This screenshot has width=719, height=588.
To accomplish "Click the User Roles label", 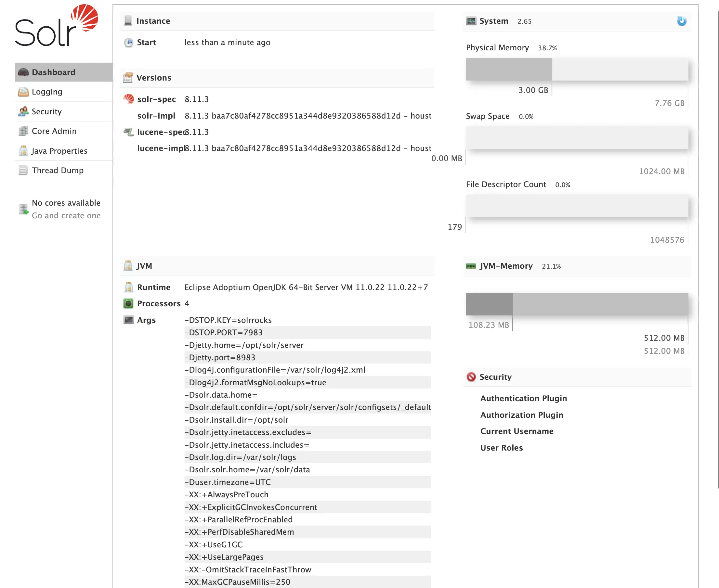I will click(502, 448).
